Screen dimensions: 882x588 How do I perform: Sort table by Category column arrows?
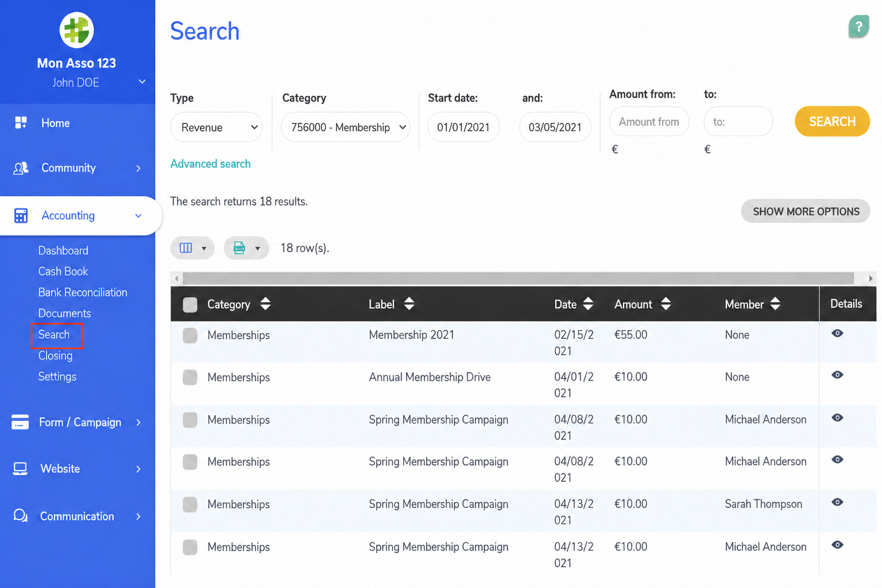pyautogui.click(x=265, y=304)
